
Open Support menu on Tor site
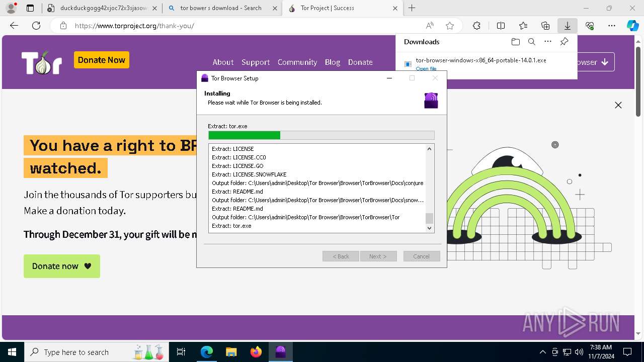256,62
